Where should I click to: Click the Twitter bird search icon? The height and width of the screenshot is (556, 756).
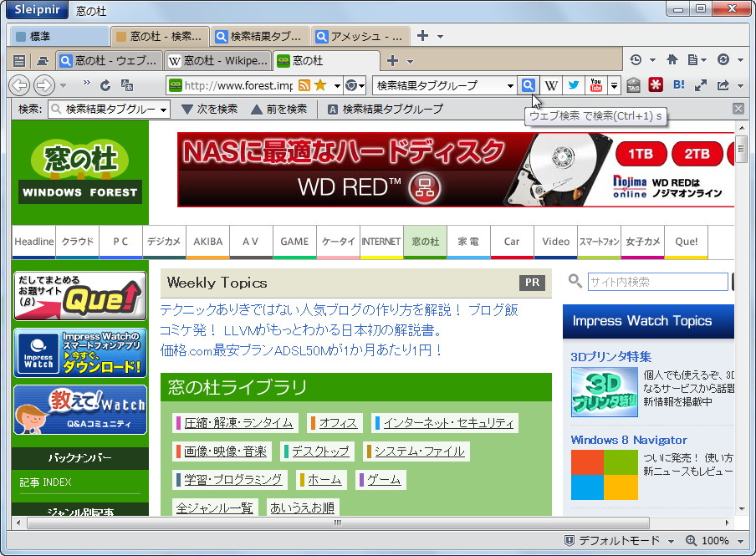point(574,84)
